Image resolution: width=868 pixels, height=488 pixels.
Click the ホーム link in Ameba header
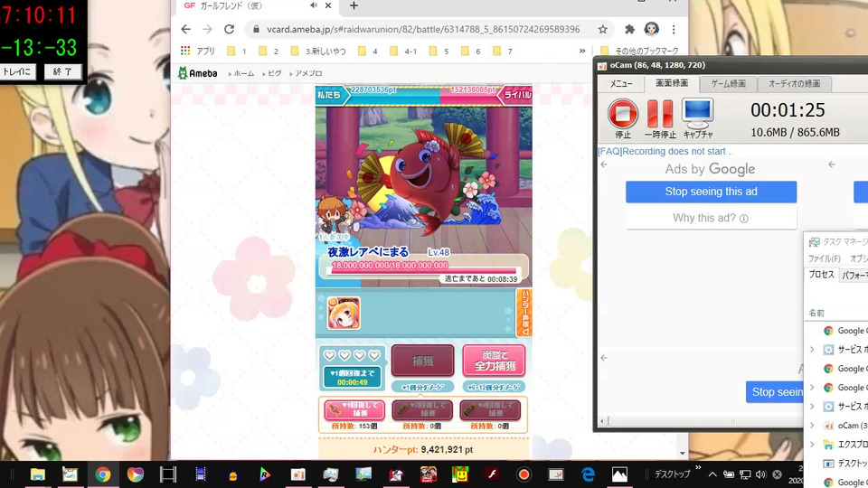tap(242, 73)
